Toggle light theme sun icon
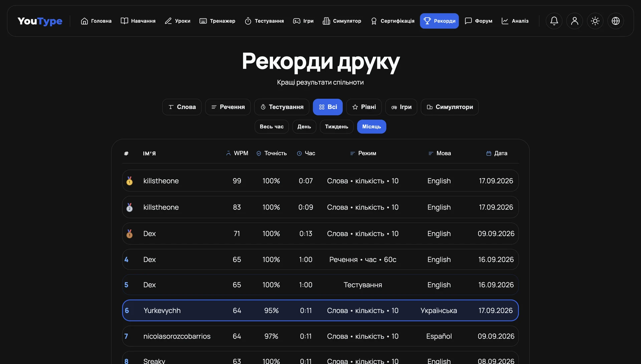This screenshot has width=641, height=364. click(595, 21)
